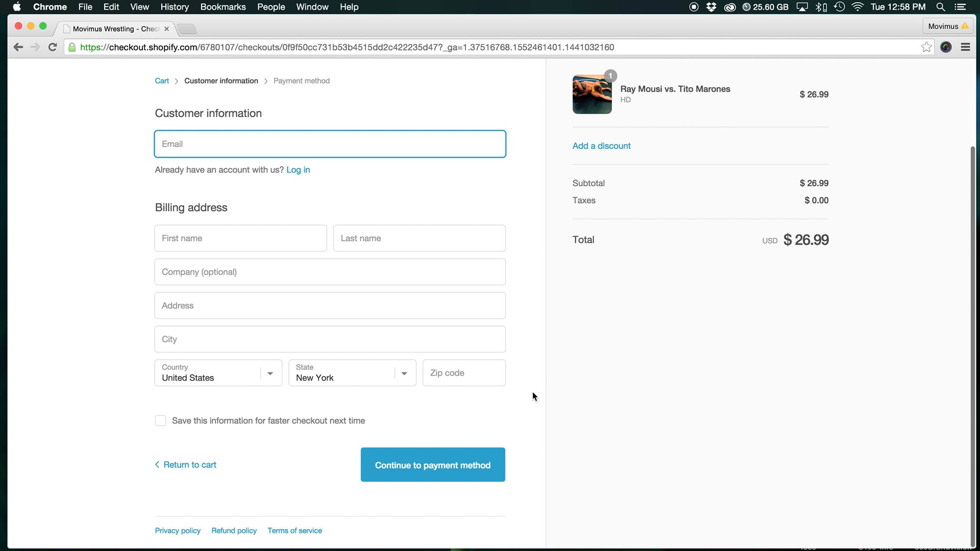Click Continue to payment method
The width and height of the screenshot is (980, 551).
(433, 465)
